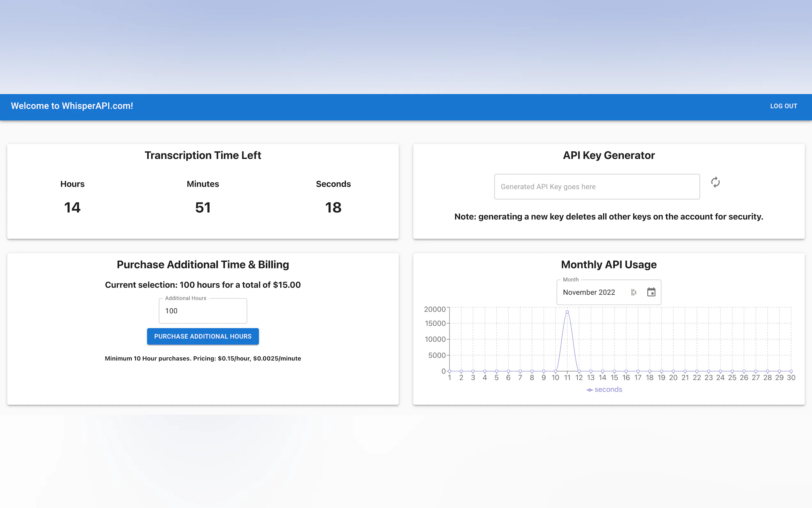The image size is (812, 508).
Task: Click the seconds legend marker icon
Action: [x=589, y=390]
